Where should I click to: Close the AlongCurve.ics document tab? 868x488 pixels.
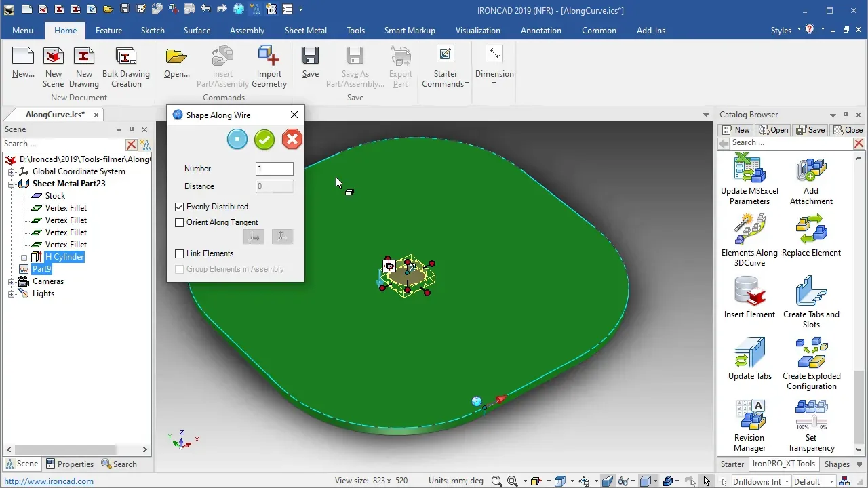click(96, 115)
